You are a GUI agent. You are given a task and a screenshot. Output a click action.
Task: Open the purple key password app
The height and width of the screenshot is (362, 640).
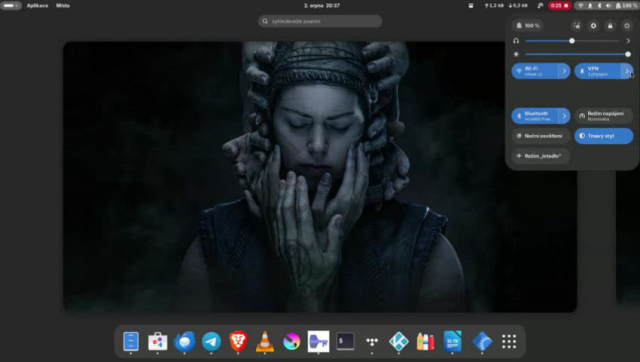(318, 341)
